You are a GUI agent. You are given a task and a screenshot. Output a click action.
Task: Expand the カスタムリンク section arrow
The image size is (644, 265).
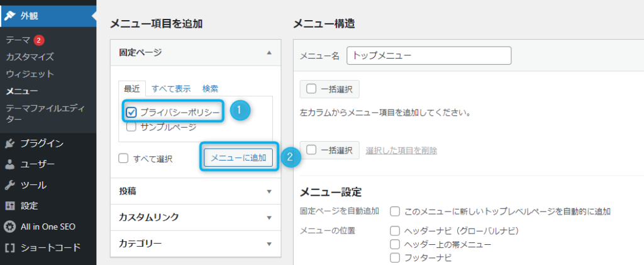269,218
